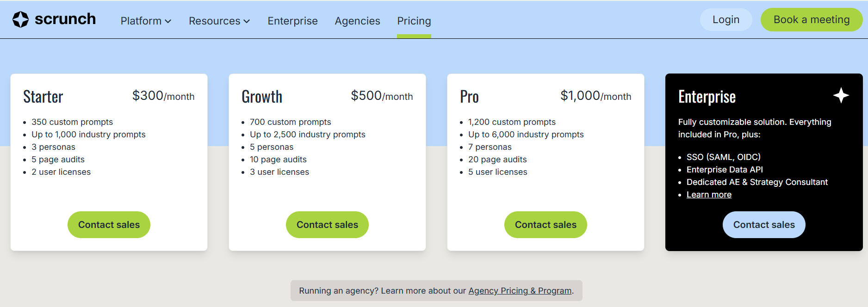Click the Starter plan heading
Screen dimensions: 868x307
[43, 96]
